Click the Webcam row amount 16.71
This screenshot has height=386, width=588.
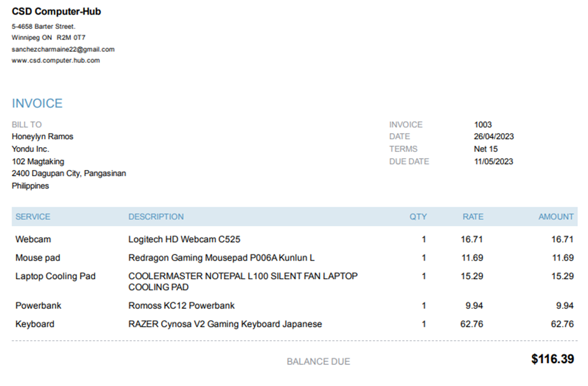563,239
